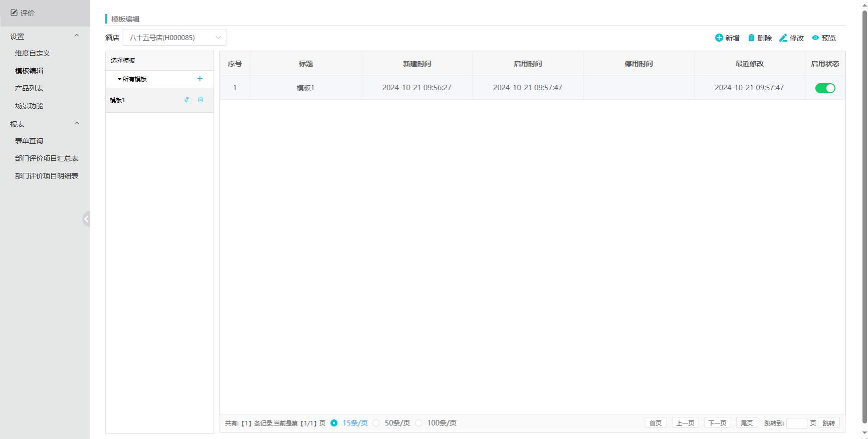Click the 预览 eye preview icon
Image resolution: width=868 pixels, height=439 pixels.
[x=815, y=38]
